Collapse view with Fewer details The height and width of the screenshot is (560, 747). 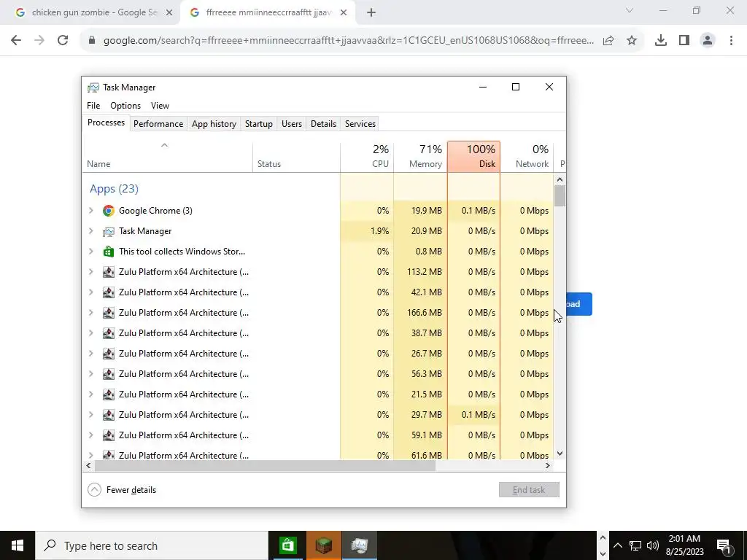122,490
